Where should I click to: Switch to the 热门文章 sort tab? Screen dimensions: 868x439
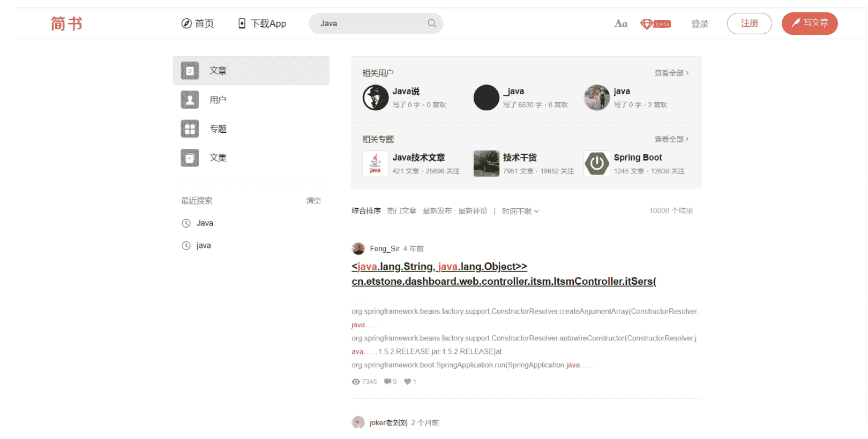coord(401,211)
